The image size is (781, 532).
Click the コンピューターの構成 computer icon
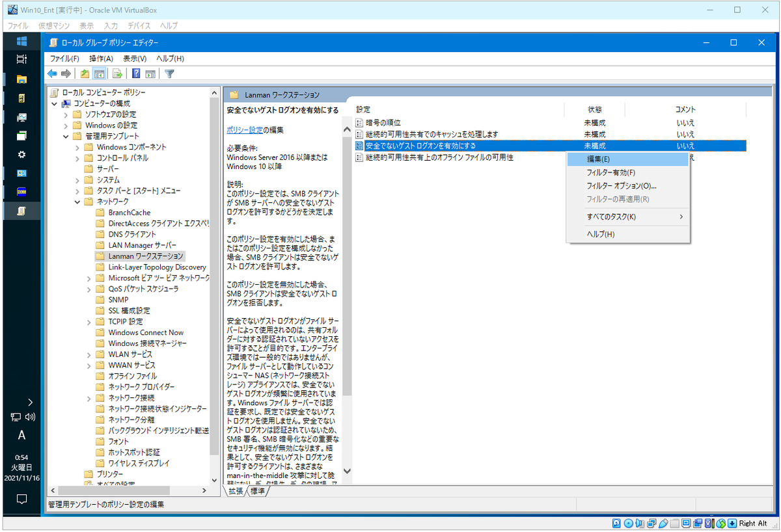pyautogui.click(x=66, y=103)
